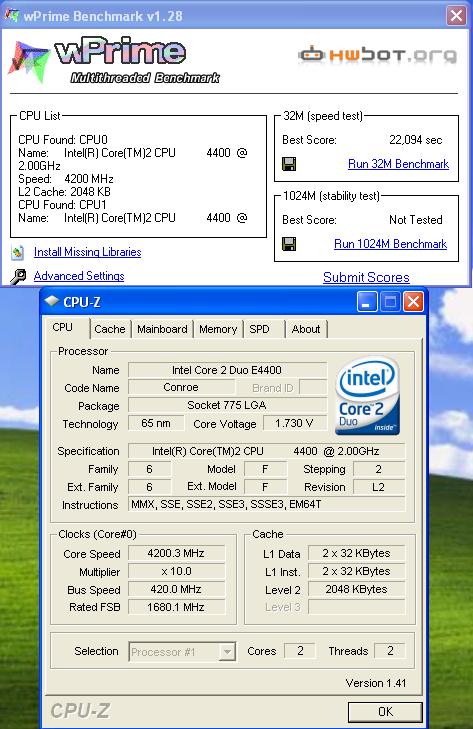
Task: Click the Advanced Settings wrench icon
Action: [18, 277]
